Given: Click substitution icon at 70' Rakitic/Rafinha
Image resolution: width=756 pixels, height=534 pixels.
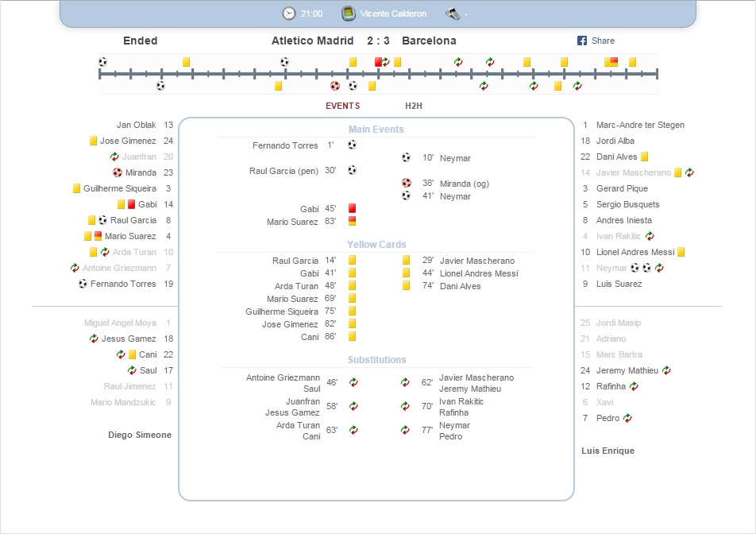Looking at the screenshot, I should (405, 406).
